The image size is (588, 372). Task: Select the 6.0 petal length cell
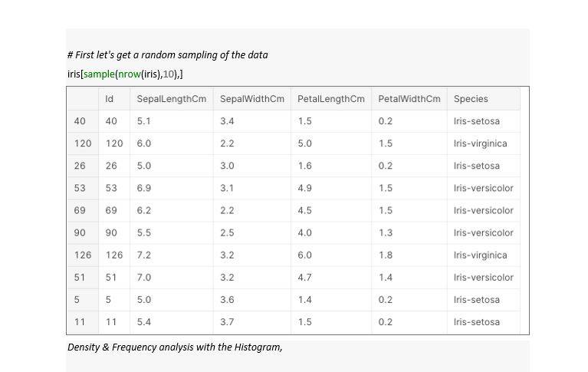pyautogui.click(x=331, y=255)
